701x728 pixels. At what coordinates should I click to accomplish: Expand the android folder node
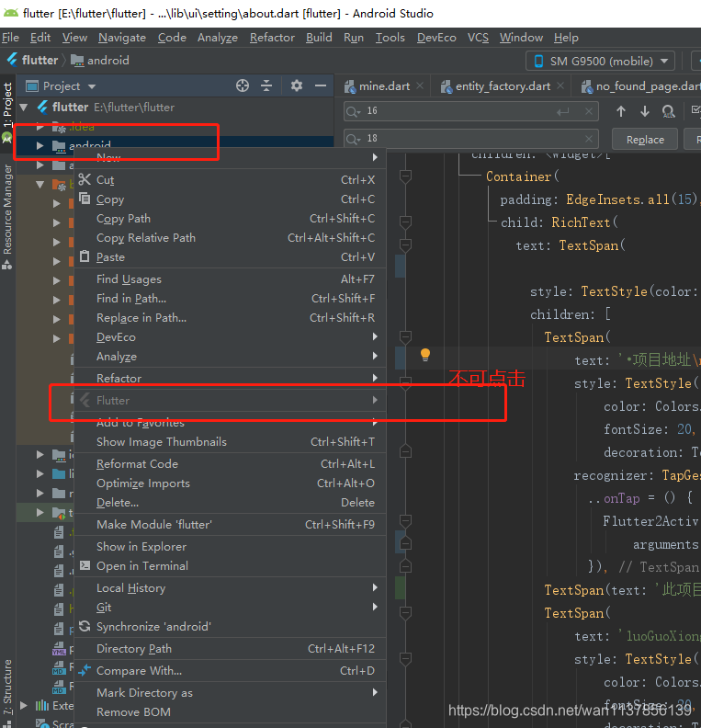tap(40, 146)
